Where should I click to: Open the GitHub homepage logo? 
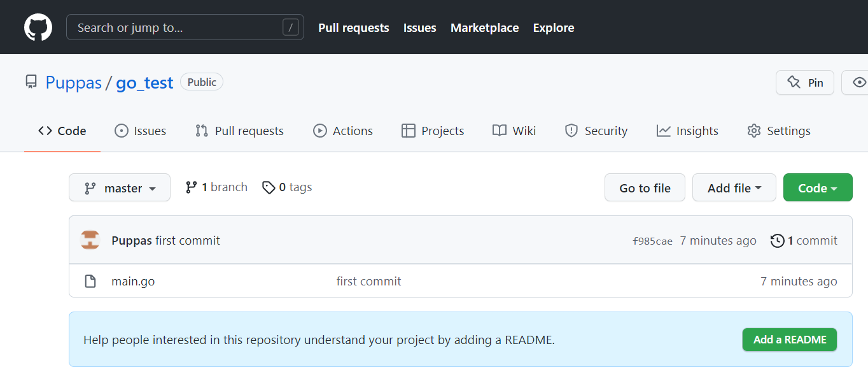38,27
